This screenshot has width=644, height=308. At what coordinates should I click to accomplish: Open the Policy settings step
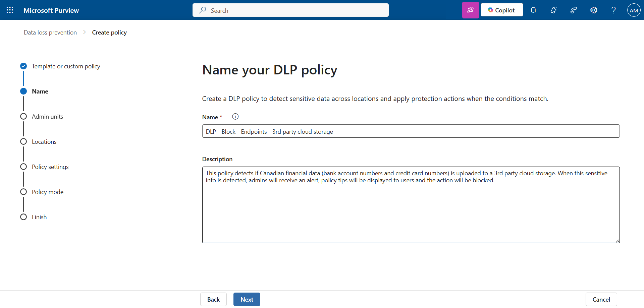pyautogui.click(x=50, y=167)
